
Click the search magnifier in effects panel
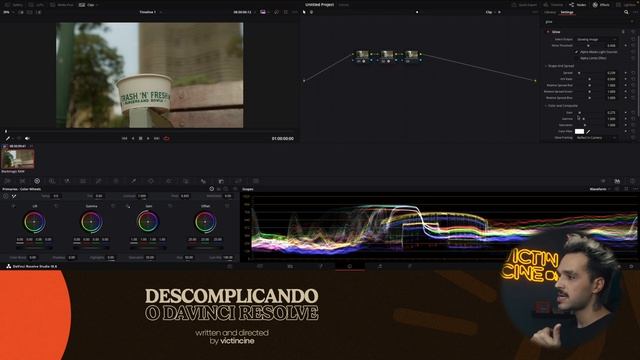tap(626, 12)
